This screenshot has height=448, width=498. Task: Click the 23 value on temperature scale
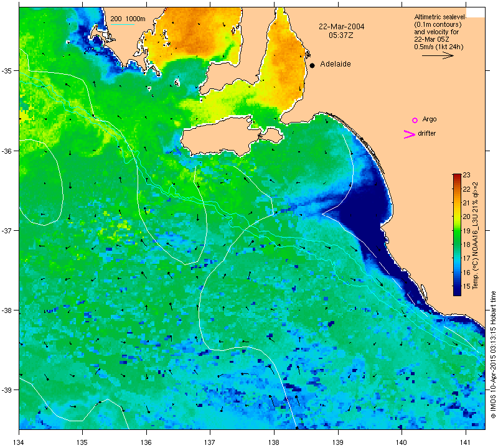tap(466, 175)
